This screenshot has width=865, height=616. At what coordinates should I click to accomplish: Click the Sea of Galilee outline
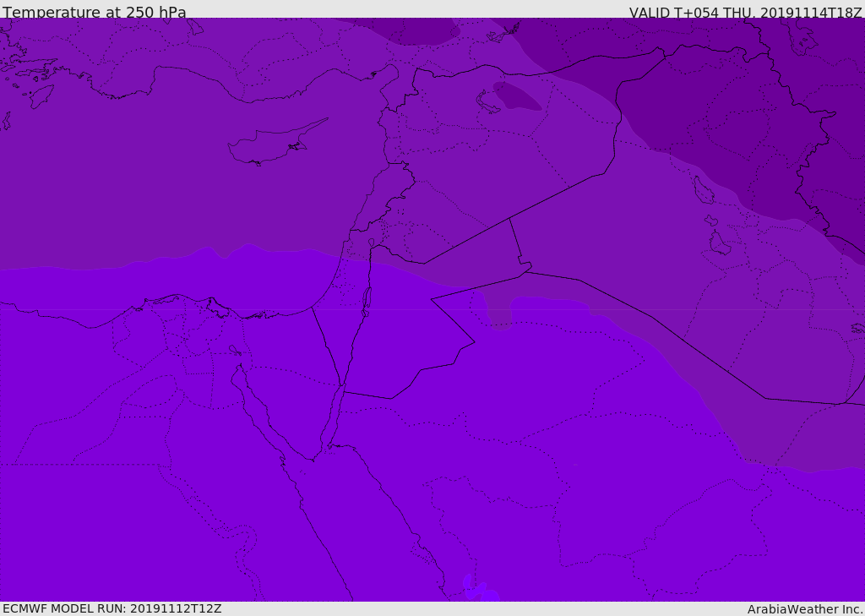371,243
